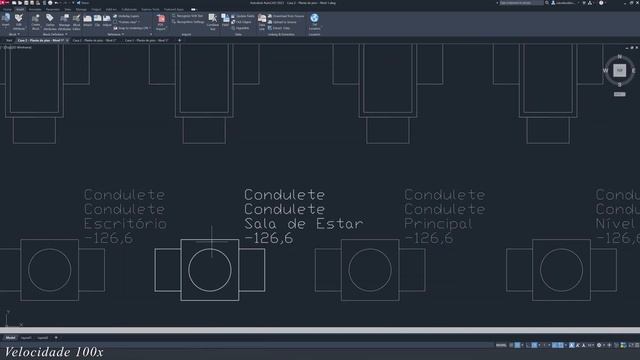
Task: Open Manage Attributes tool
Action: tap(64, 22)
